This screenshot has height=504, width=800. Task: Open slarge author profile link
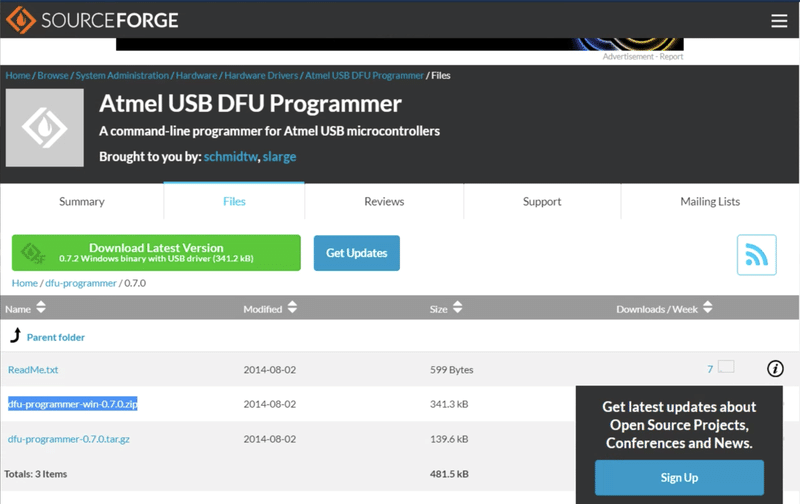[279, 157]
